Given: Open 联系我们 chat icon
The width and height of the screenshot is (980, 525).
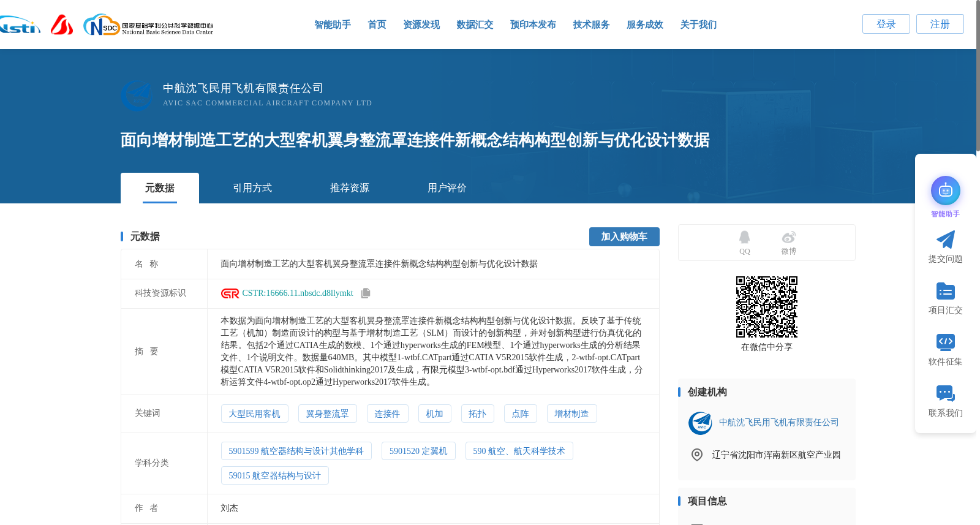Looking at the screenshot, I should (946, 393).
